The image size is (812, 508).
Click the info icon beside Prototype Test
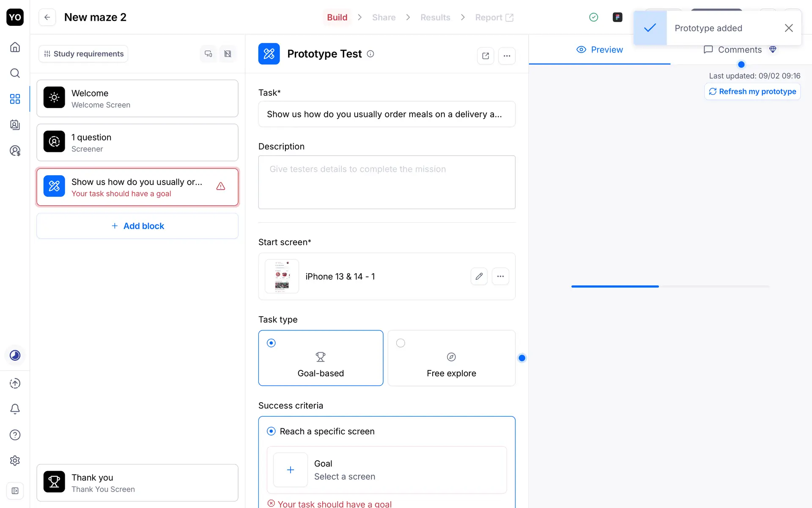tap(370, 54)
